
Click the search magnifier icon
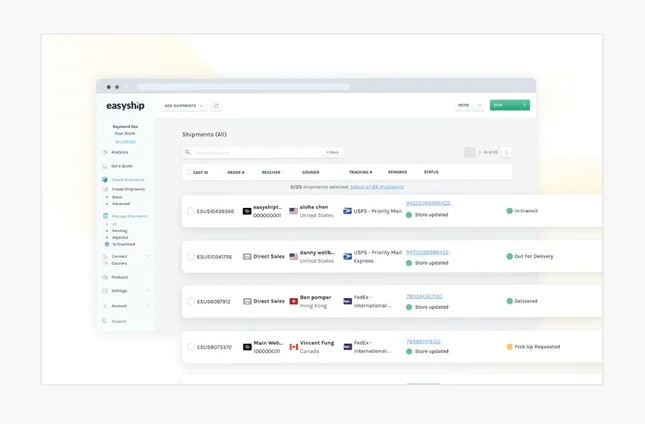click(188, 152)
